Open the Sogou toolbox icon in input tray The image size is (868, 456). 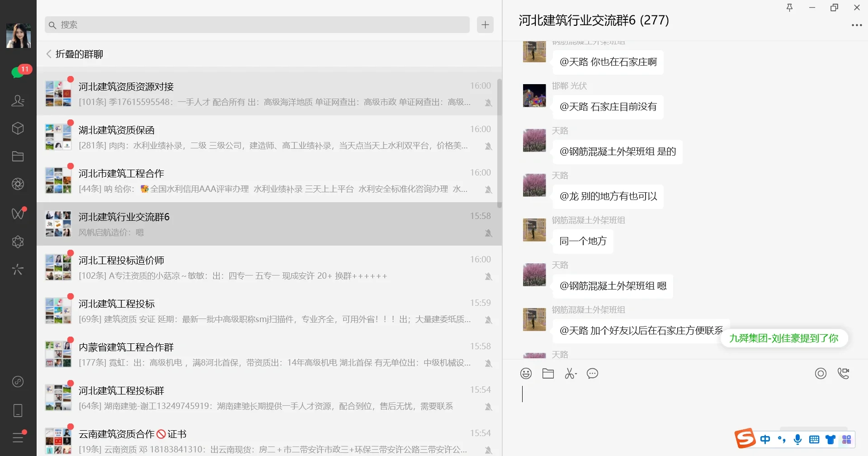coord(847,438)
